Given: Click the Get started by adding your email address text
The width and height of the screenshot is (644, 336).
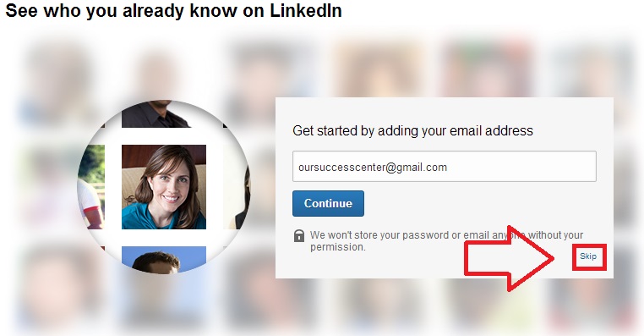Looking at the screenshot, I should (412, 131).
